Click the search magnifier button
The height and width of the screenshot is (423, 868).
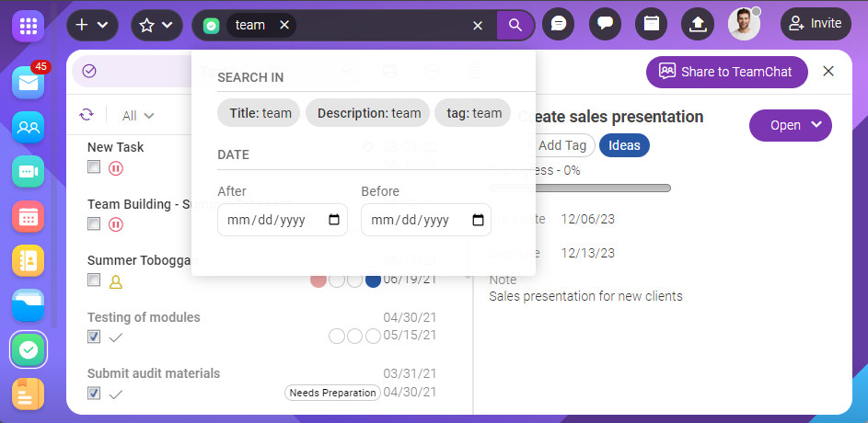[x=515, y=26]
